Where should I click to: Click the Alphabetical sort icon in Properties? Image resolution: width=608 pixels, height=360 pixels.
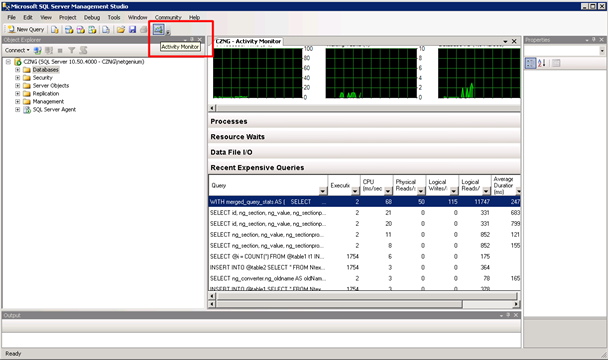pyautogui.click(x=542, y=63)
